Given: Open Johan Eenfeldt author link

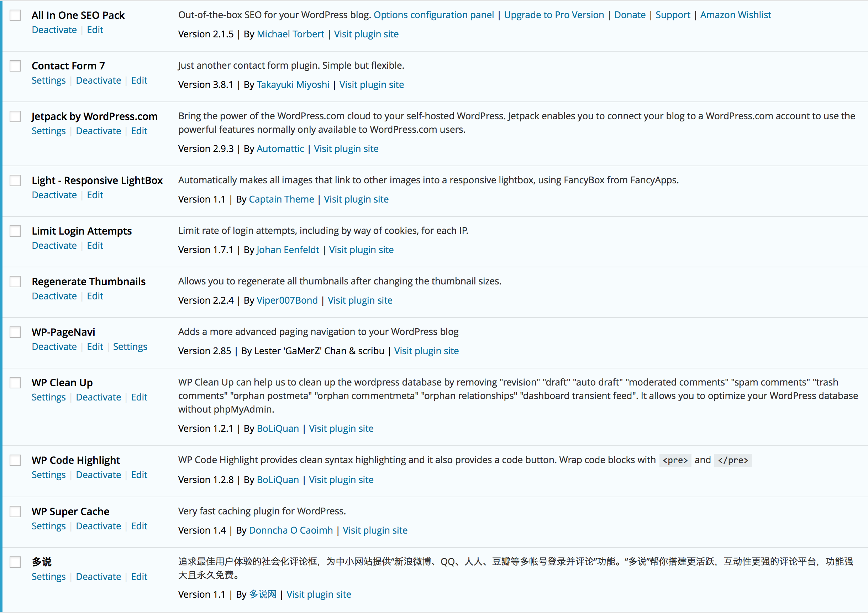Looking at the screenshot, I should pos(288,250).
